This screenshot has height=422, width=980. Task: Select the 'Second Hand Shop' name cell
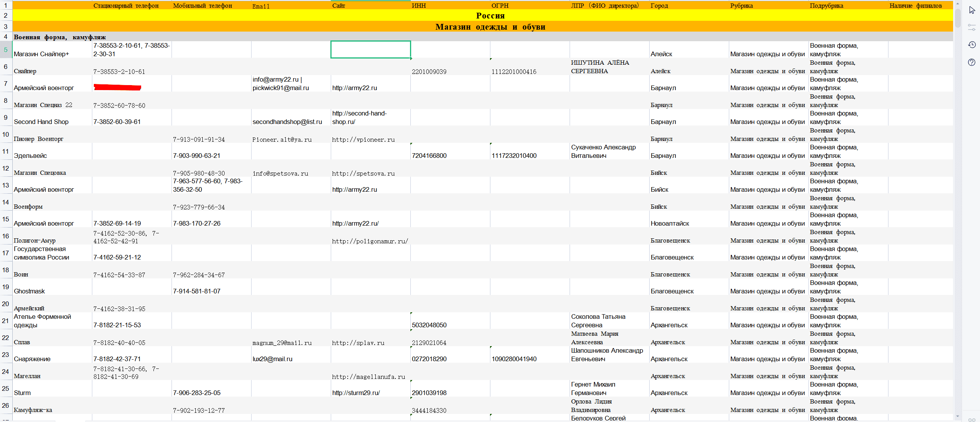pos(52,117)
